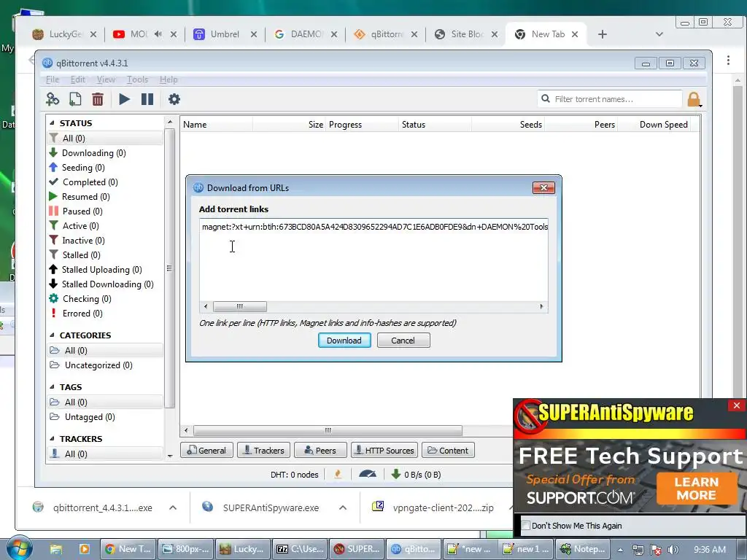Open the Help menu

[x=169, y=79]
